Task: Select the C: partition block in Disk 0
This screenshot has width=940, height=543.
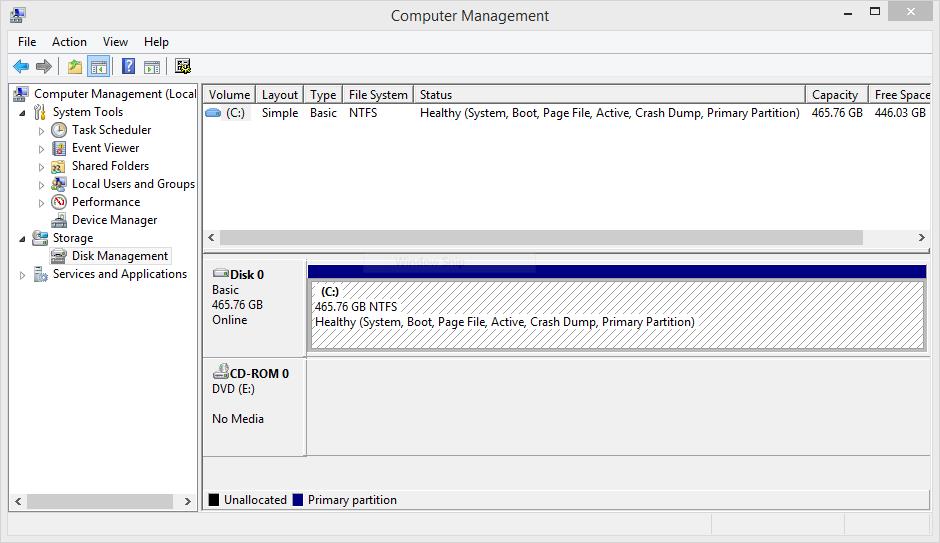Action: (x=616, y=314)
